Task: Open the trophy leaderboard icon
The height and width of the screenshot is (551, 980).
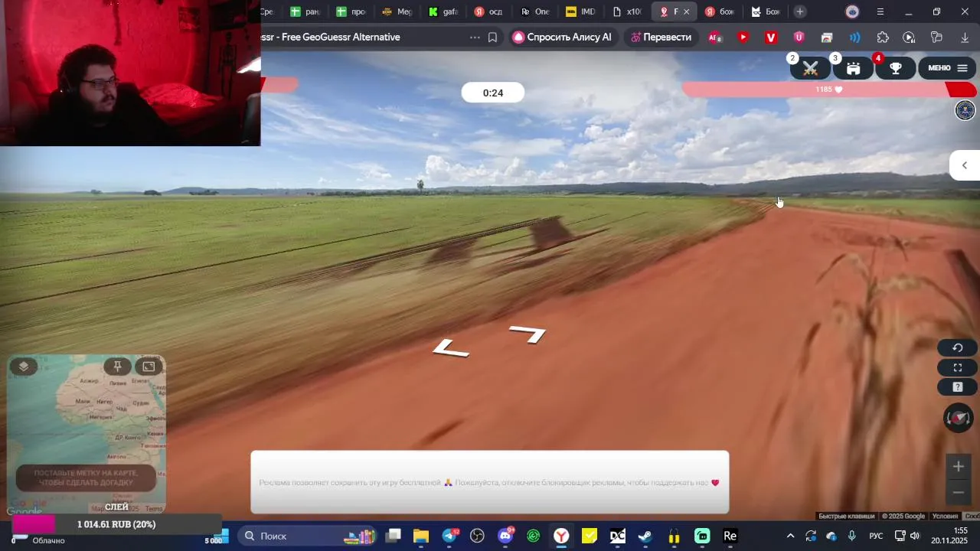Action: click(895, 68)
